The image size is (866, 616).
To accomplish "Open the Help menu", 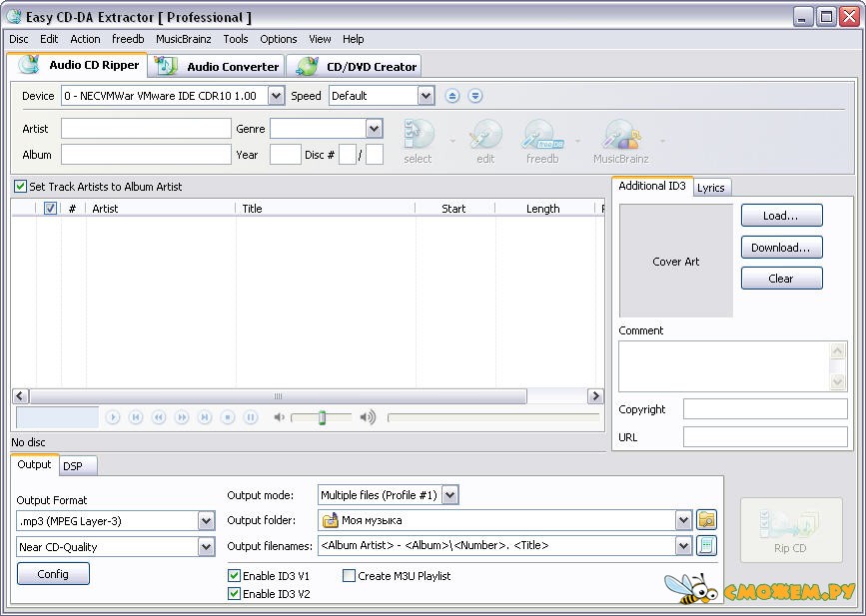I will coord(353,39).
